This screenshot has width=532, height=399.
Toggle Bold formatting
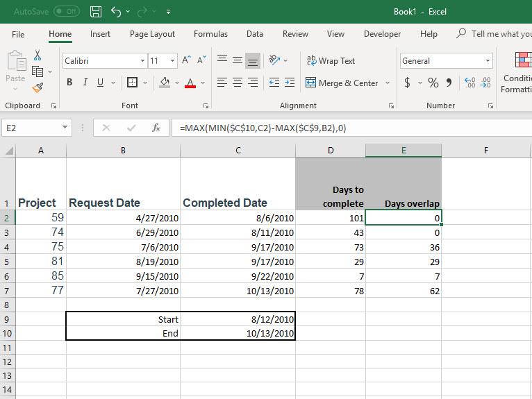69,83
